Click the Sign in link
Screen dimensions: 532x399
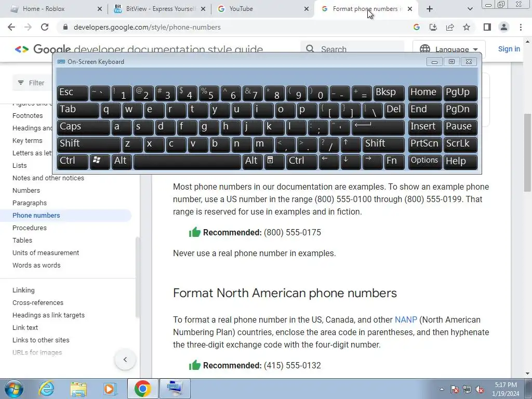(509, 49)
